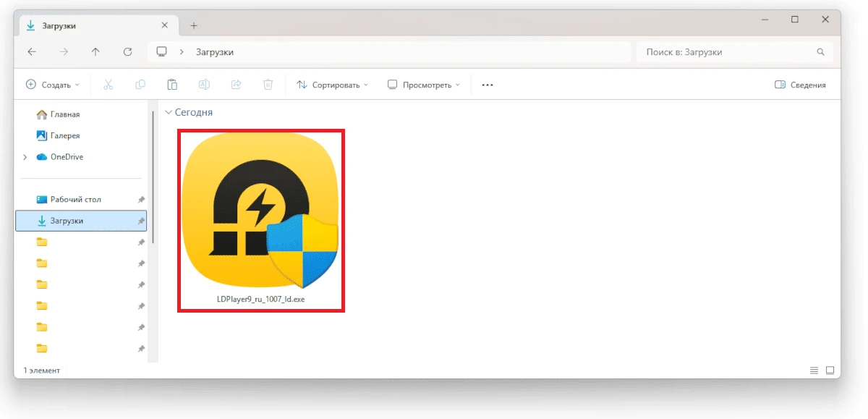This screenshot has height=419, width=868.
Task: Open a new tab with plus button
Action: 194,26
